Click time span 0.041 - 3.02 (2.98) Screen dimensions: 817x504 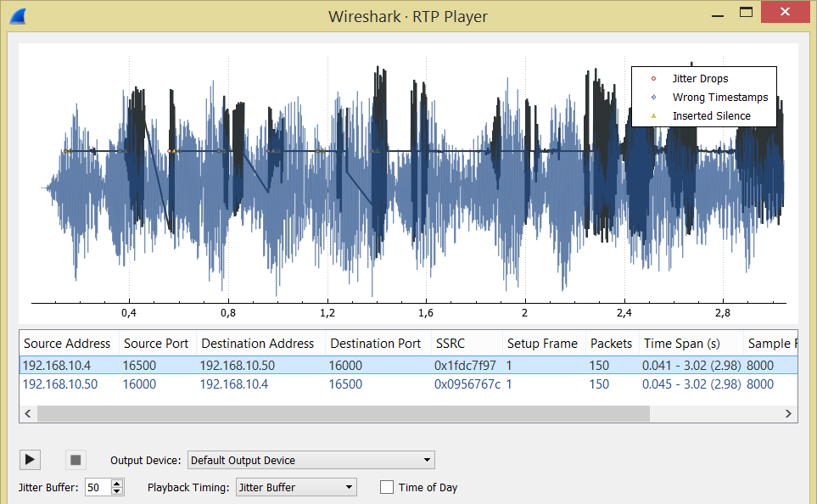coord(691,366)
